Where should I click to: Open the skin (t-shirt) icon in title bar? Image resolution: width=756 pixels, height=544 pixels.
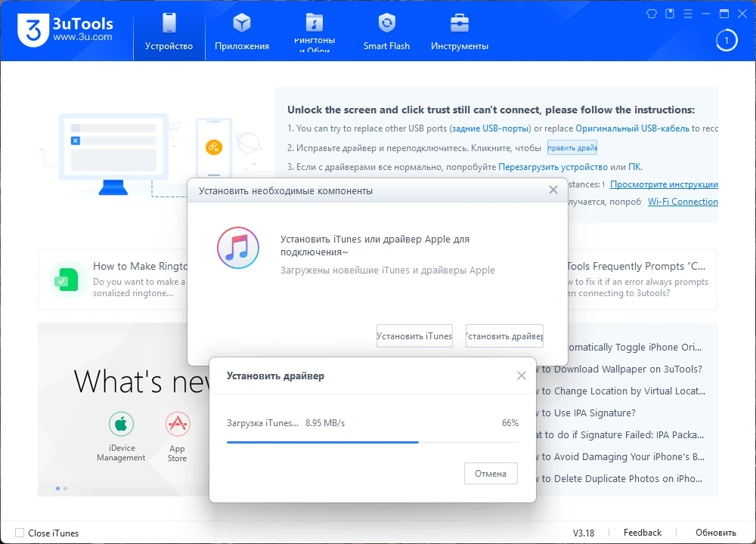coord(652,14)
